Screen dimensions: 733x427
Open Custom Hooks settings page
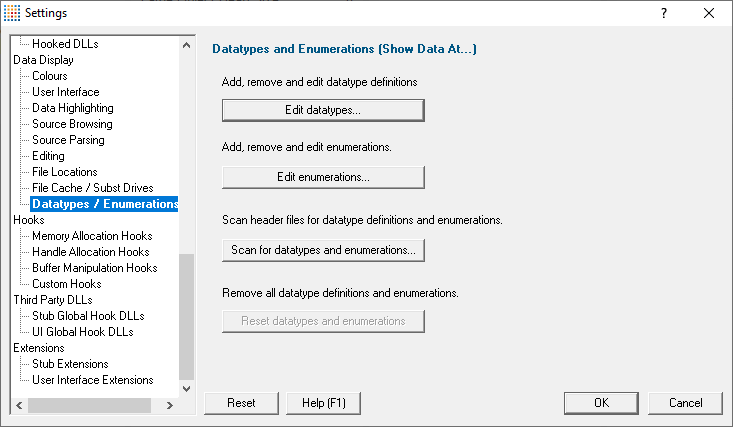pyautogui.click(x=66, y=284)
